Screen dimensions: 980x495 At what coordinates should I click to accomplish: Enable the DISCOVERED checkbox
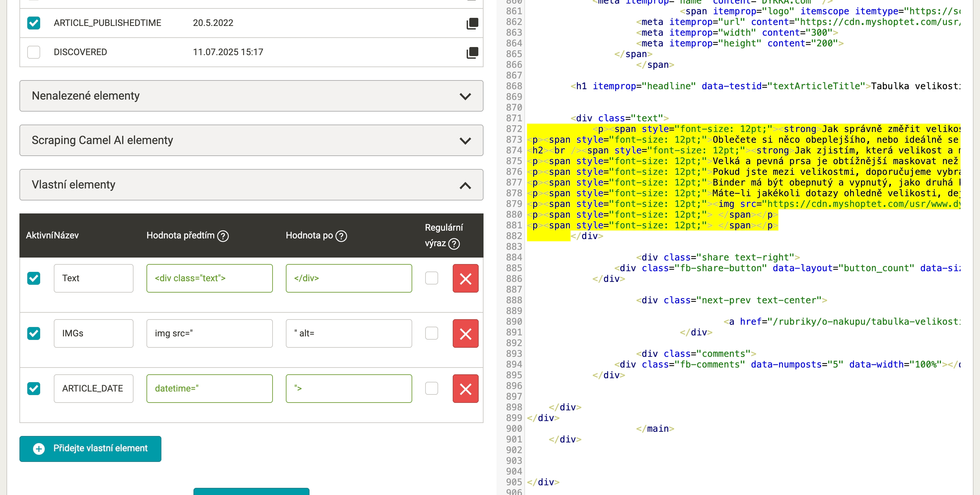[x=33, y=52]
